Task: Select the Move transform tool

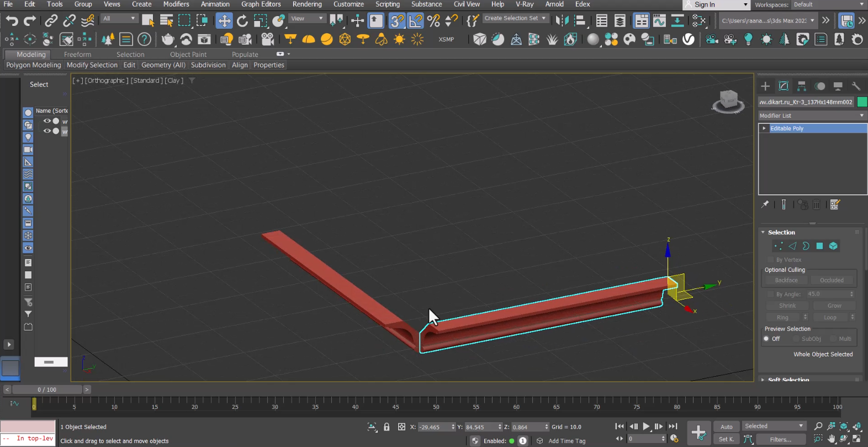Action: click(x=224, y=21)
